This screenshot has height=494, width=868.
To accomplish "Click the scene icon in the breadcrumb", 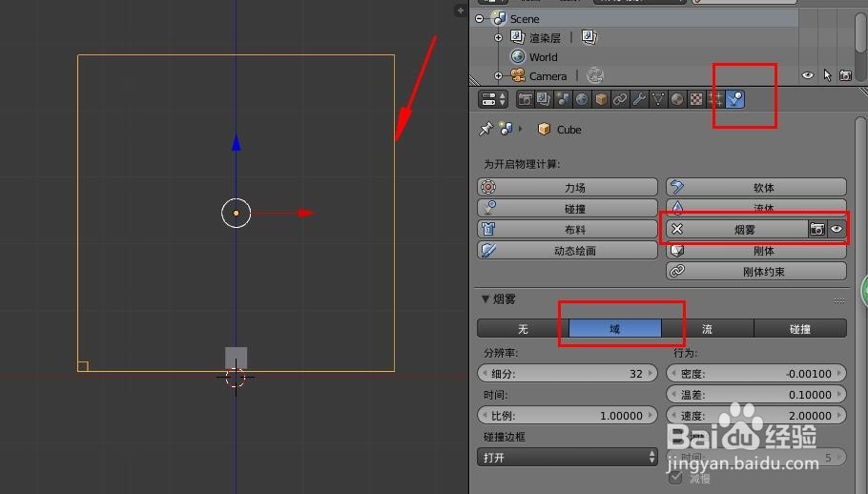I will point(506,129).
